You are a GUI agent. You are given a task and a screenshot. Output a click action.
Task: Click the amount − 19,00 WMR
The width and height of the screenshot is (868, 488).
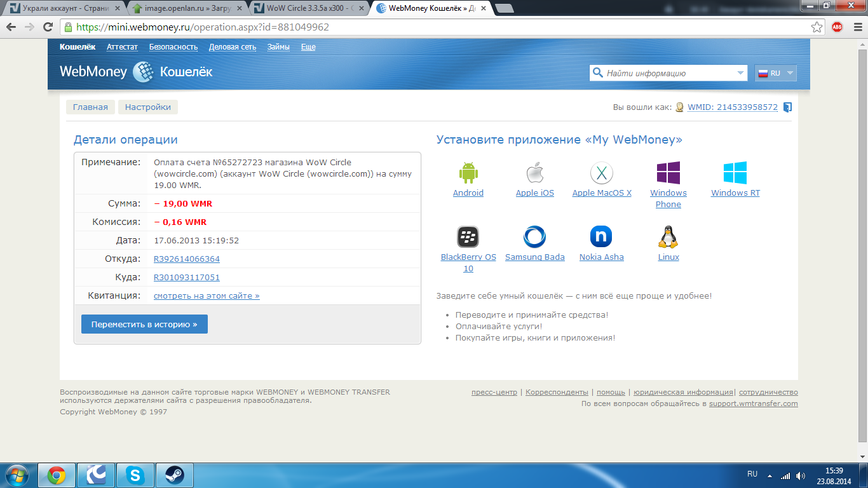(183, 204)
